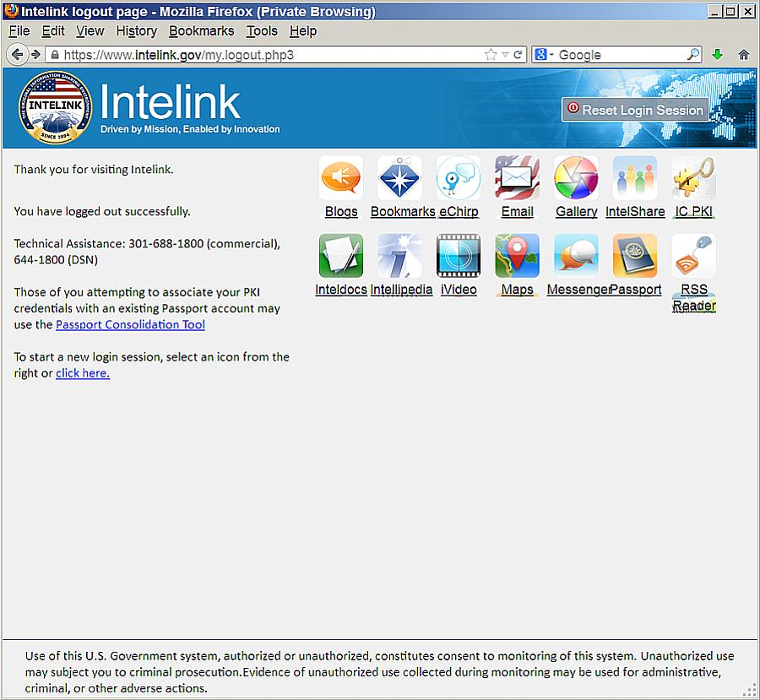Open the Bookmarks menu
This screenshot has width=760, height=700.
click(201, 31)
